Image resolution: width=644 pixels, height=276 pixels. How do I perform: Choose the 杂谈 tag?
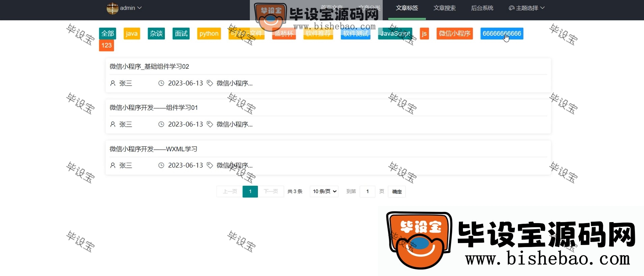156,33
